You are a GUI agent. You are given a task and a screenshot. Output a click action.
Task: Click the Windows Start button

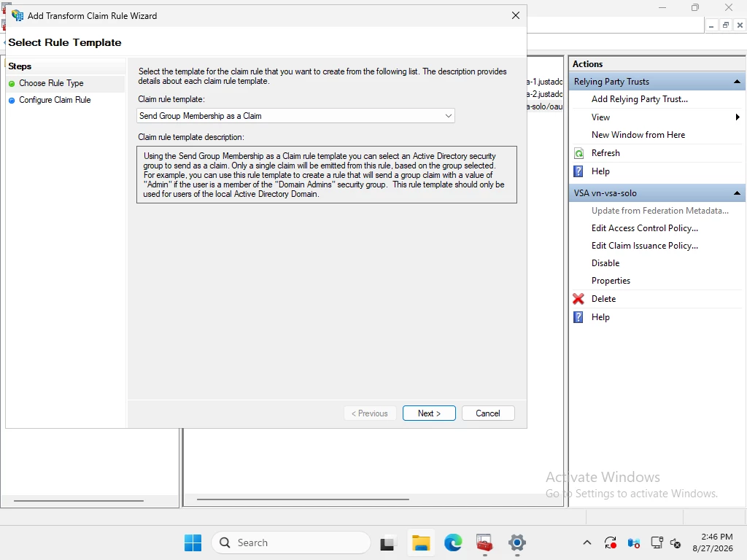click(x=193, y=542)
